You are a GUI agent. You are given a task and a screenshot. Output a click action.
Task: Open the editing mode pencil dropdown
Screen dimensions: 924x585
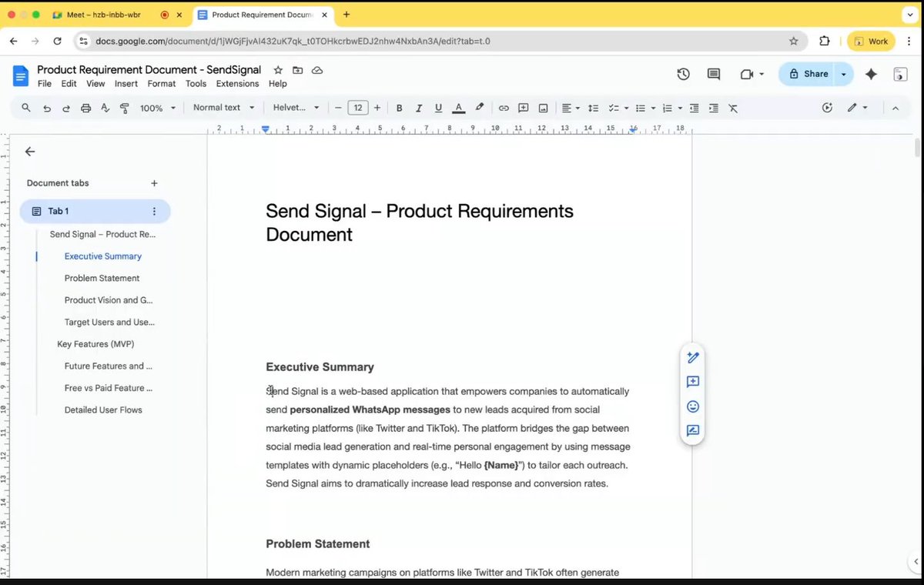pos(857,108)
